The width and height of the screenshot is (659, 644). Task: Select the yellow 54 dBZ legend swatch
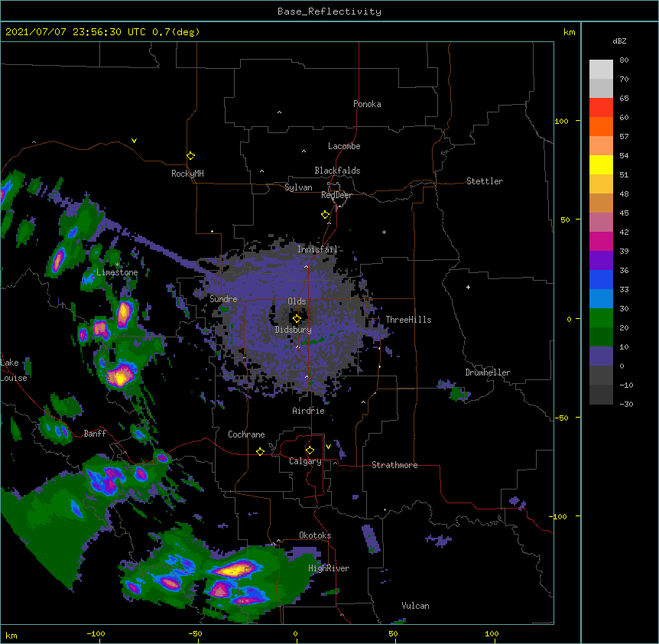pos(601,164)
